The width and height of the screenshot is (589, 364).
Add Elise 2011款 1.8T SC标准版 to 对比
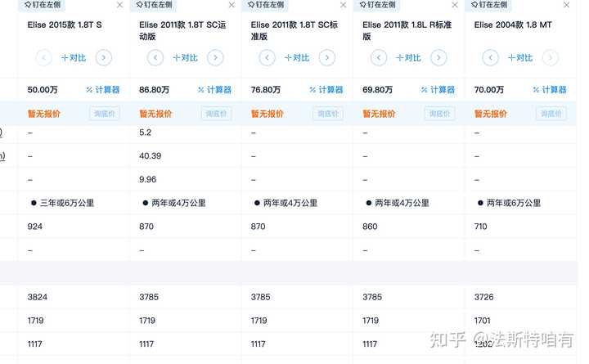297,58
